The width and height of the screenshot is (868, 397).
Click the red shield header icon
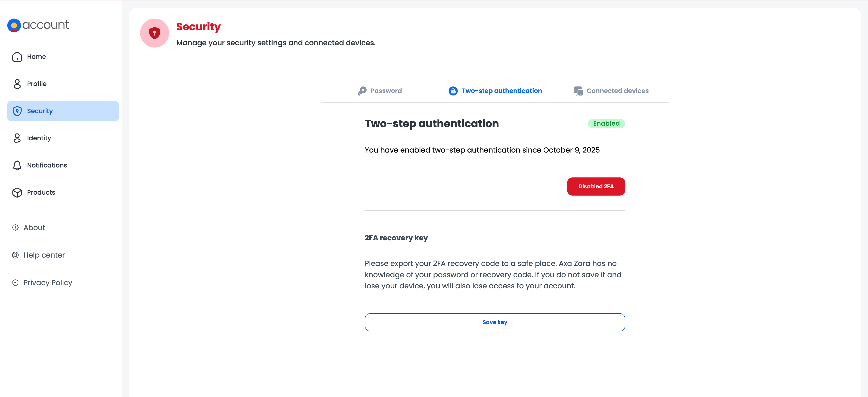point(154,33)
